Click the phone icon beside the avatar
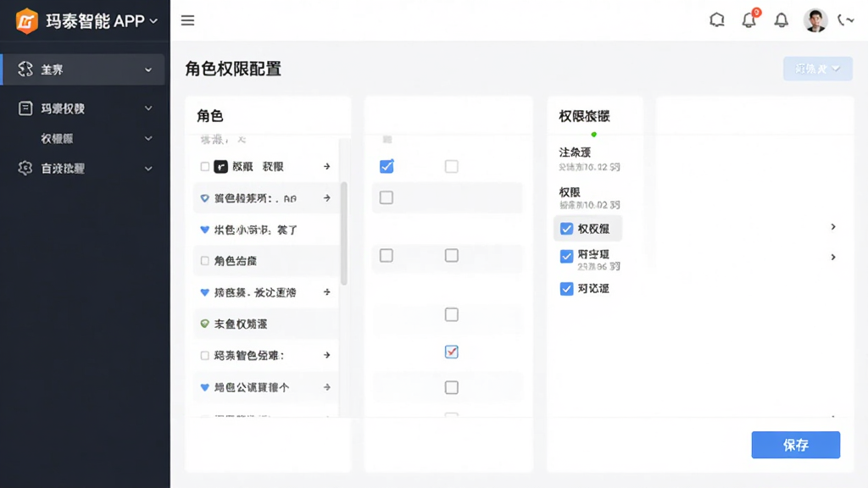This screenshot has height=488, width=868. [x=845, y=20]
